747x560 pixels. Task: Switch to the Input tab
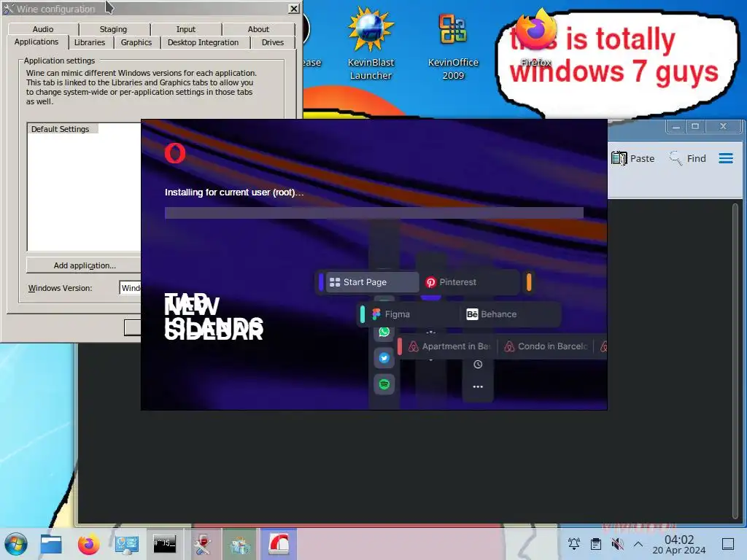point(186,29)
